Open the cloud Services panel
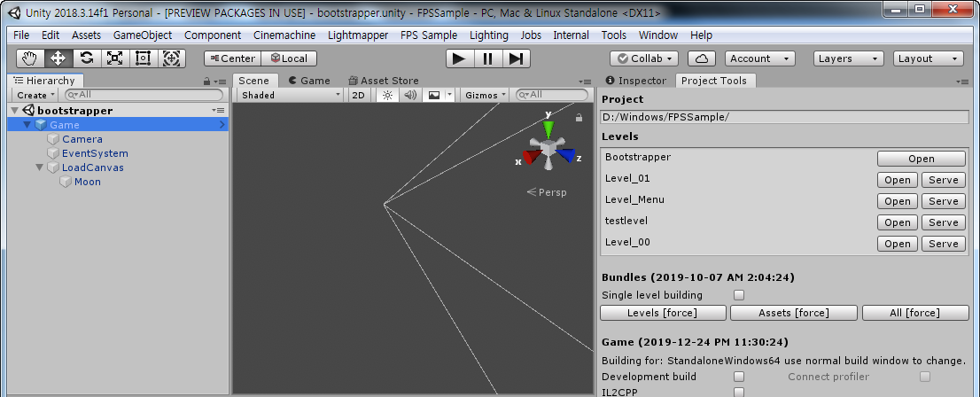The image size is (980, 397). 701,58
